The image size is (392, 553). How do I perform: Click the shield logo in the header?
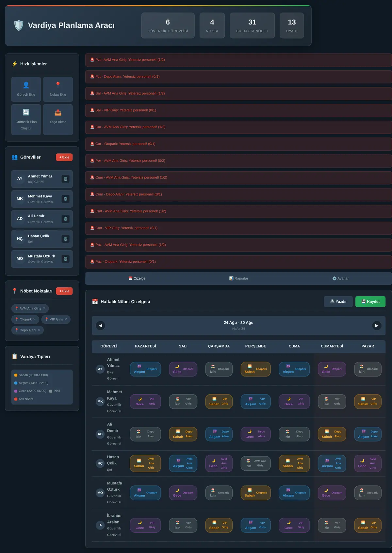point(19,25)
